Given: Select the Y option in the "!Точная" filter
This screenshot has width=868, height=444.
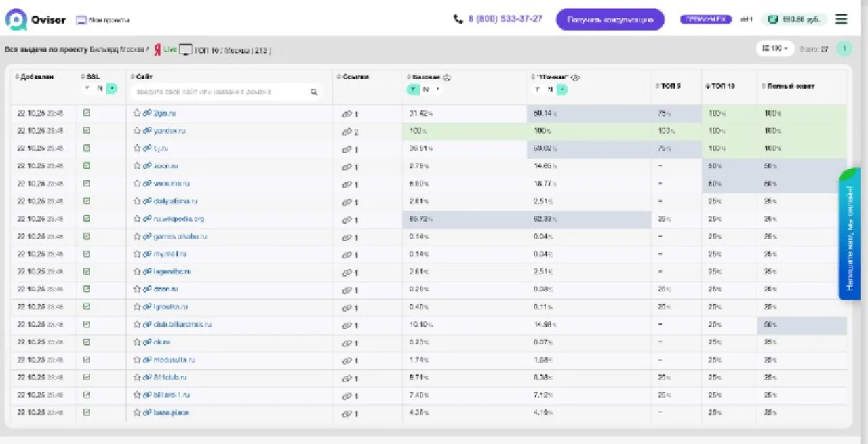Looking at the screenshot, I should click(x=537, y=89).
